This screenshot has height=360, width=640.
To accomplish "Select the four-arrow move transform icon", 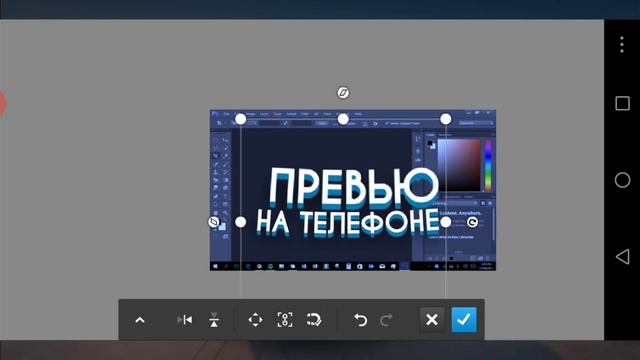I will (256, 320).
